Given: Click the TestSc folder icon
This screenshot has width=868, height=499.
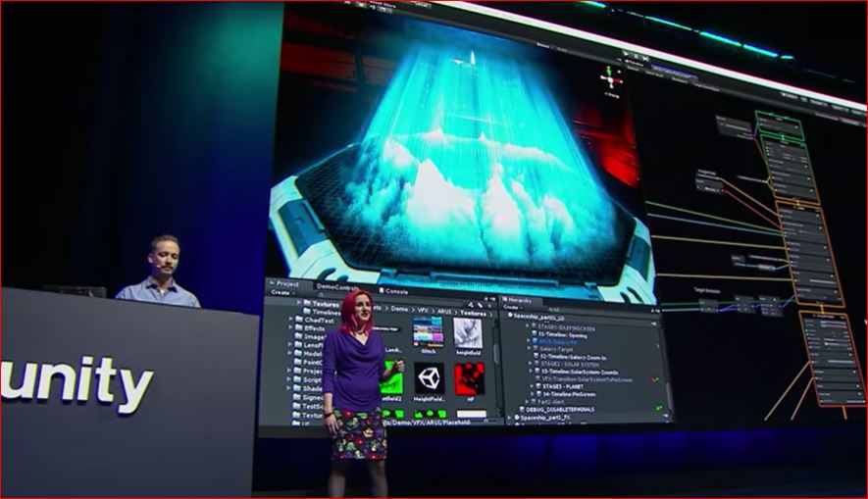Looking at the screenshot, I should [297, 406].
